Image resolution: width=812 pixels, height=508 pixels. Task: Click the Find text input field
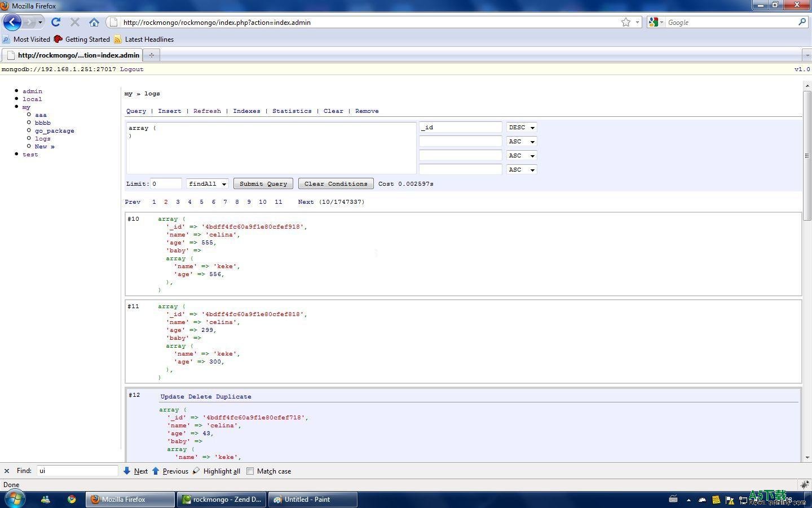click(77, 471)
